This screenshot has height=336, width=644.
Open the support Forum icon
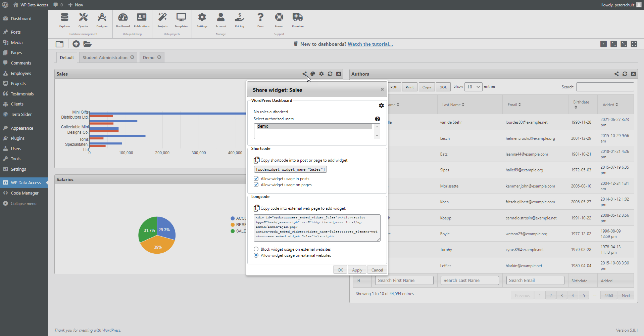click(x=279, y=20)
